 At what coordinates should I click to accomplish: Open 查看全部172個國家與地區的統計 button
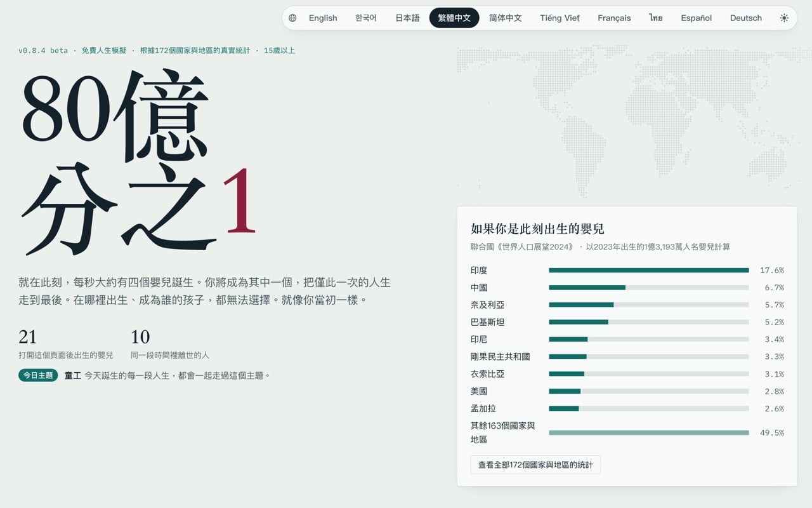535,465
